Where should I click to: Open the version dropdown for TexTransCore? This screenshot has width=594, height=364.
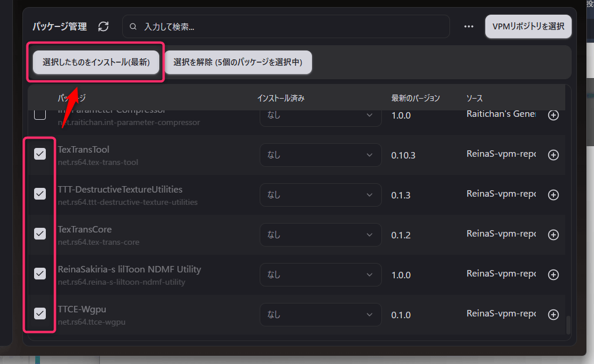click(x=320, y=235)
